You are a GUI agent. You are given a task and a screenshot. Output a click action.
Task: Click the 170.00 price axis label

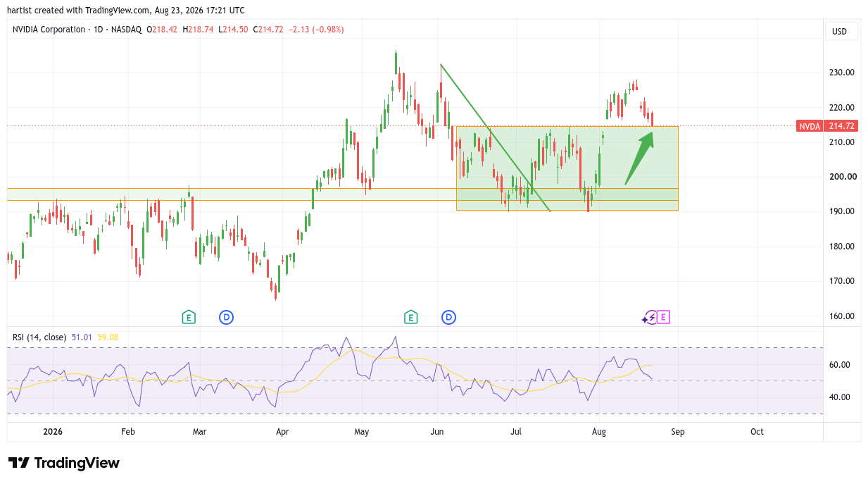(841, 281)
